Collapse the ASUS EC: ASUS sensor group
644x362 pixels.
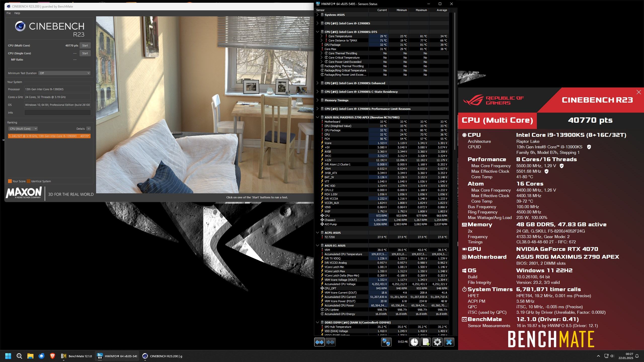pos(317,245)
